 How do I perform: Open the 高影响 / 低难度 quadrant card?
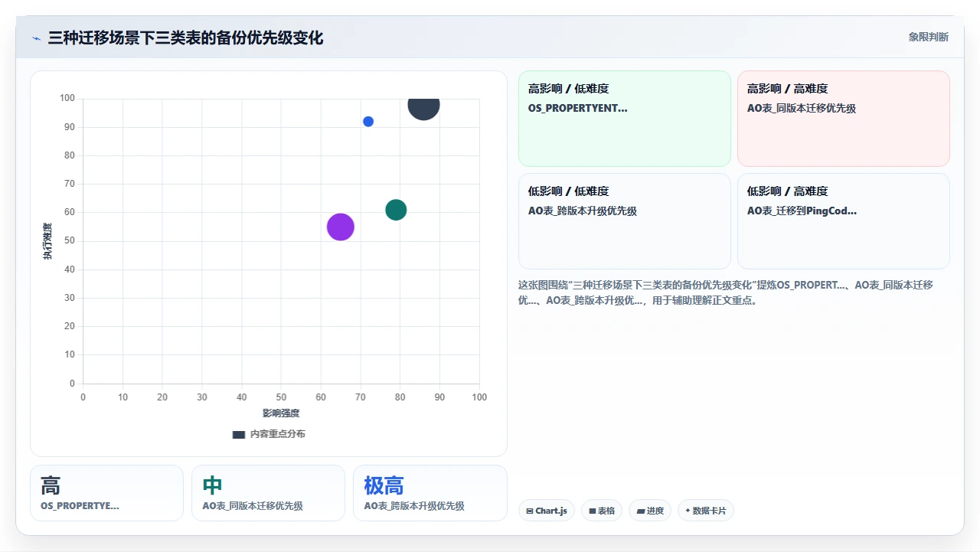[625, 119]
